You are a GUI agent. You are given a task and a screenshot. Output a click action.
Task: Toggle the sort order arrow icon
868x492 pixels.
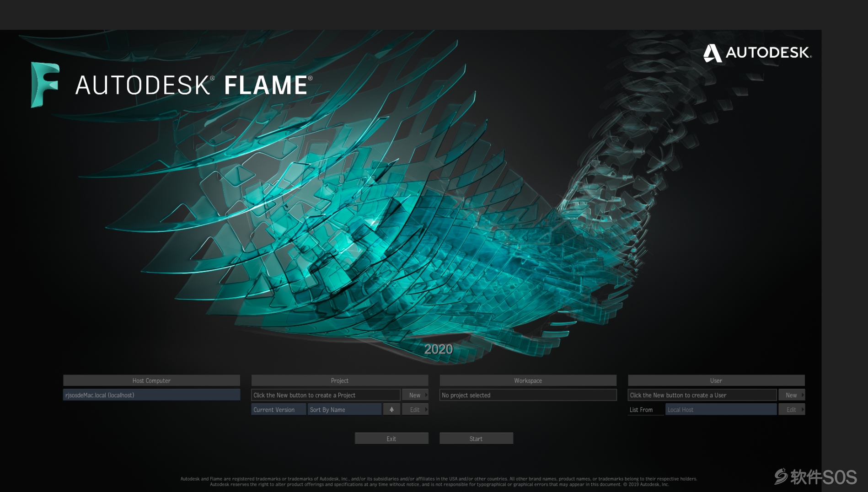click(x=391, y=410)
